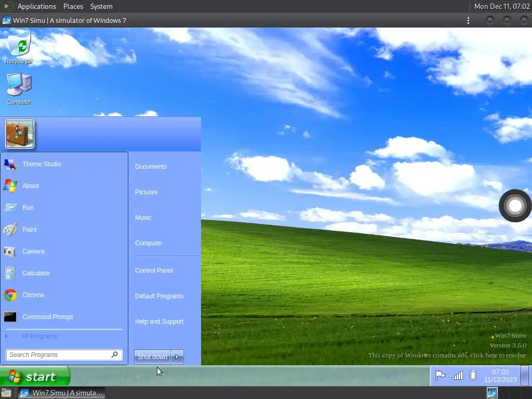Click the Show desktop strip beside the clock

click(525, 376)
